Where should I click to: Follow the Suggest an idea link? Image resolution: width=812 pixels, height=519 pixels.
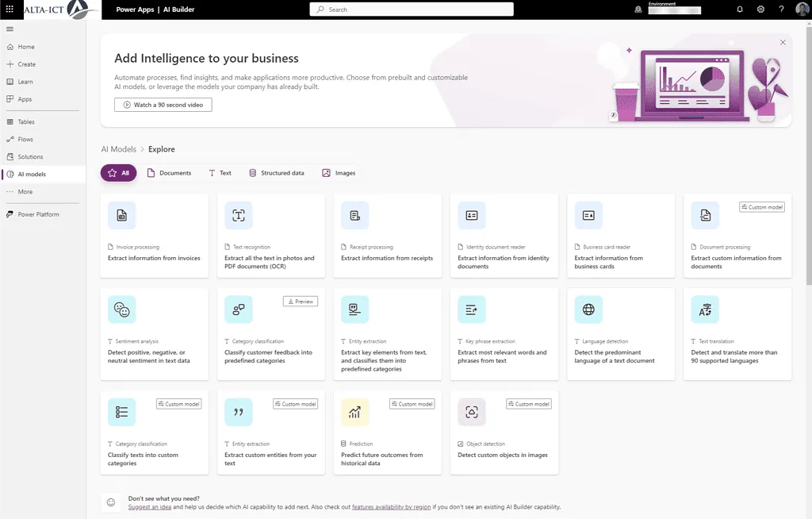[x=149, y=506]
